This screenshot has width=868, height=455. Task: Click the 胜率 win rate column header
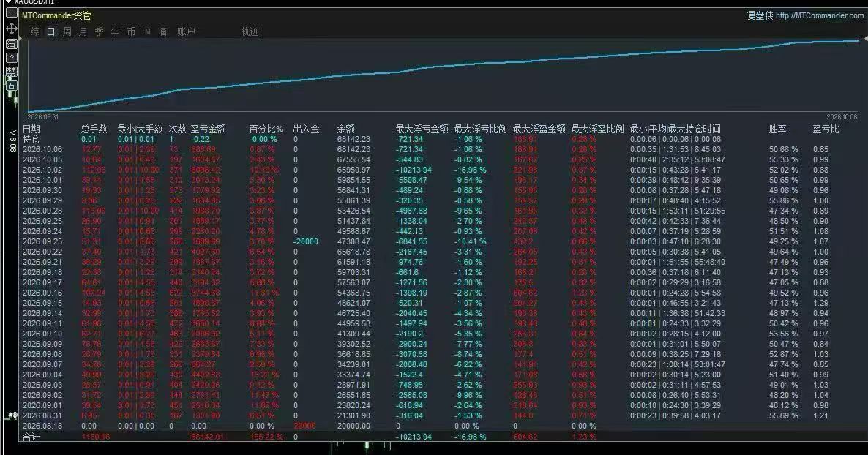pos(777,129)
